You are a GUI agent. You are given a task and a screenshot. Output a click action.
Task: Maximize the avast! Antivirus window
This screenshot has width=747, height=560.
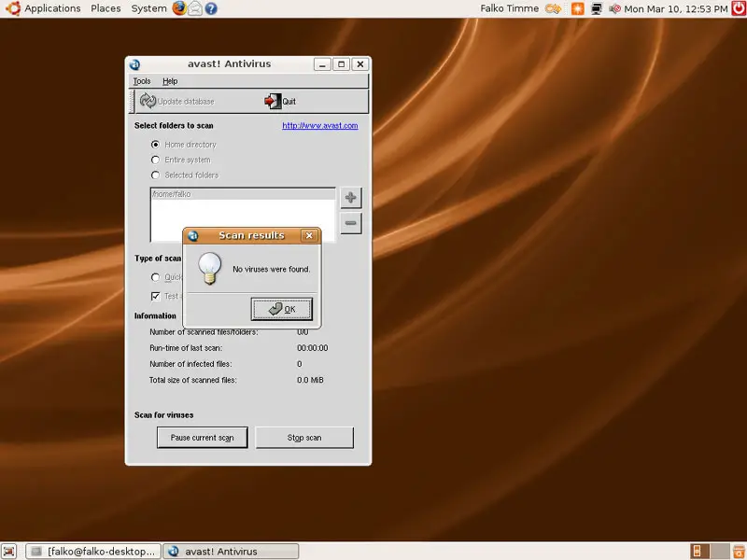point(341,64)
